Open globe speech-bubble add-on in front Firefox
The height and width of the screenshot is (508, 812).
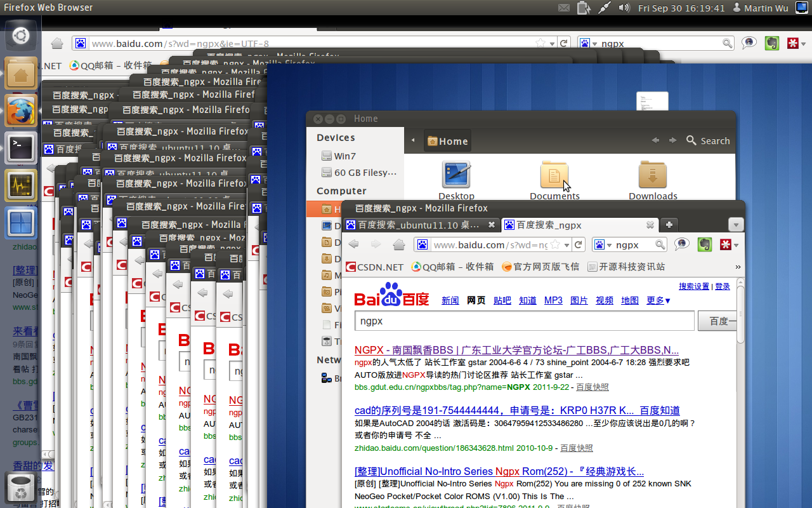tap(682, 244)
